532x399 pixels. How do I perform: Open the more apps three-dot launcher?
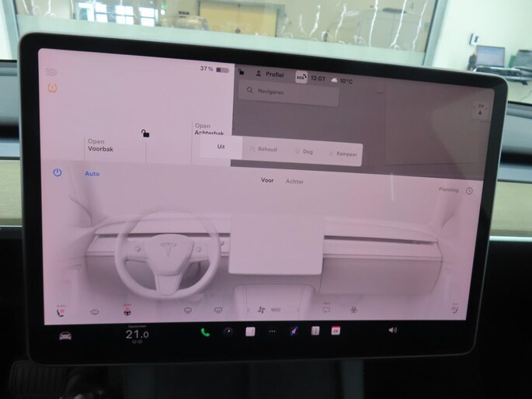[272, 331]
